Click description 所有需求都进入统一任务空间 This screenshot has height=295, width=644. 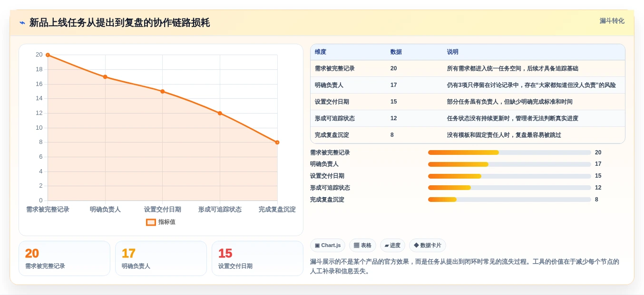point(513,68)
